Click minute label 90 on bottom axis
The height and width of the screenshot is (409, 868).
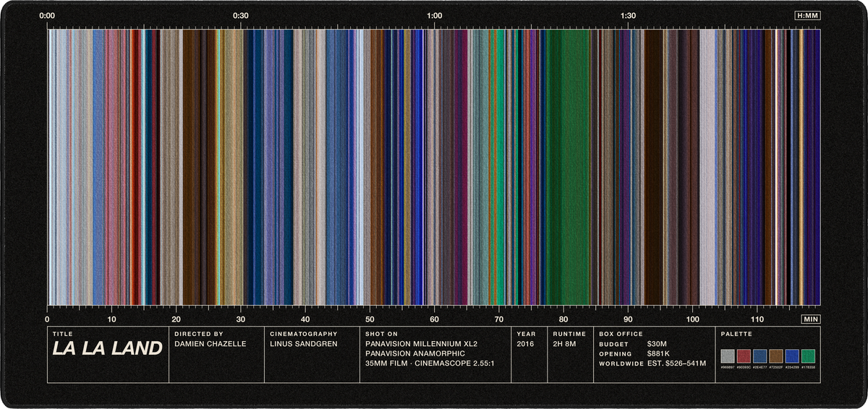click(x=629, y=319)
